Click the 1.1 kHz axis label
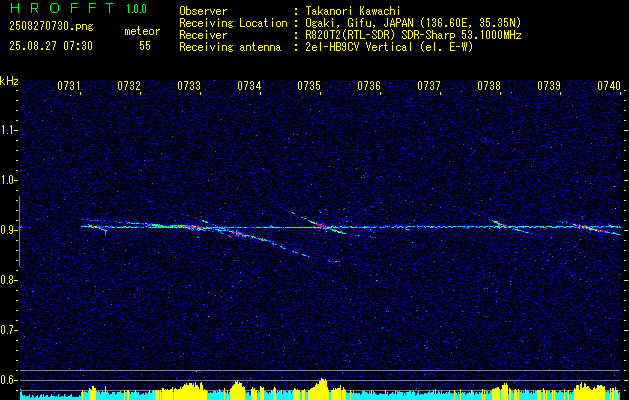 coord(8,130)
